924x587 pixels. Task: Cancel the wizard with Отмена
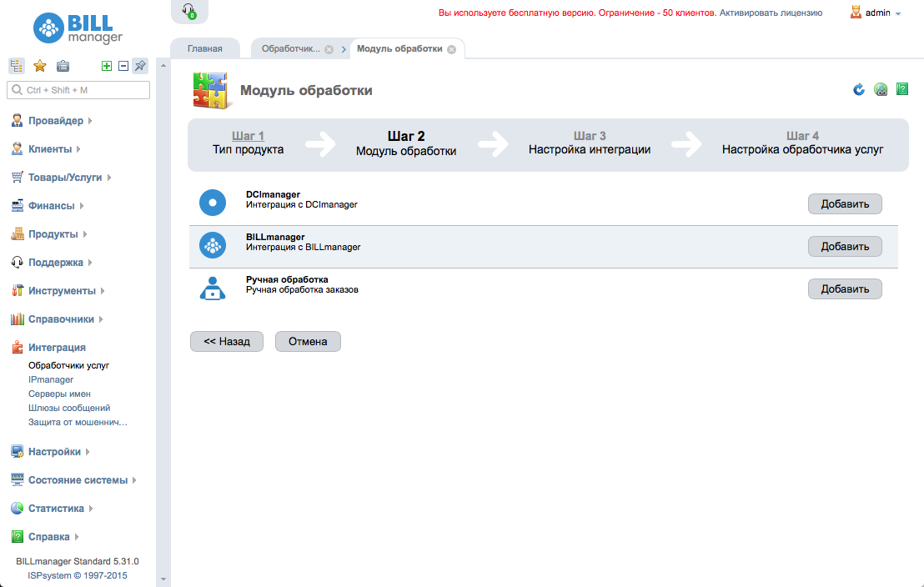click(308, 341)
